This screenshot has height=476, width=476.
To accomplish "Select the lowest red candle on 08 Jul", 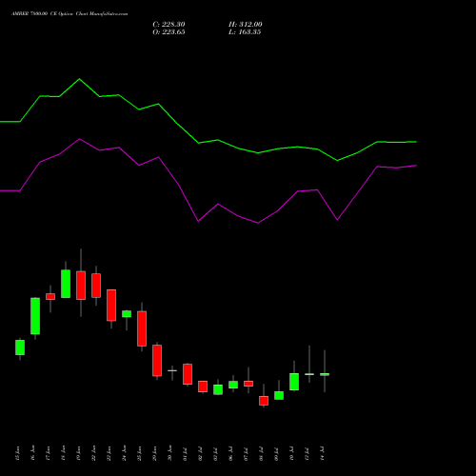I will [x=264, y=401].
